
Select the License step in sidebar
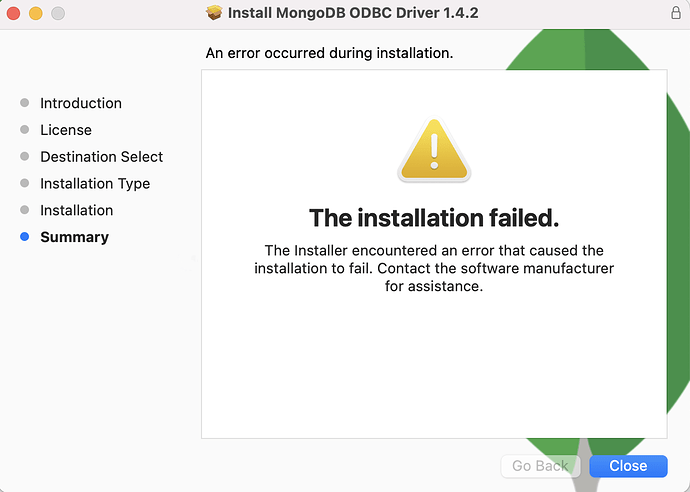[x=65, y=130]
